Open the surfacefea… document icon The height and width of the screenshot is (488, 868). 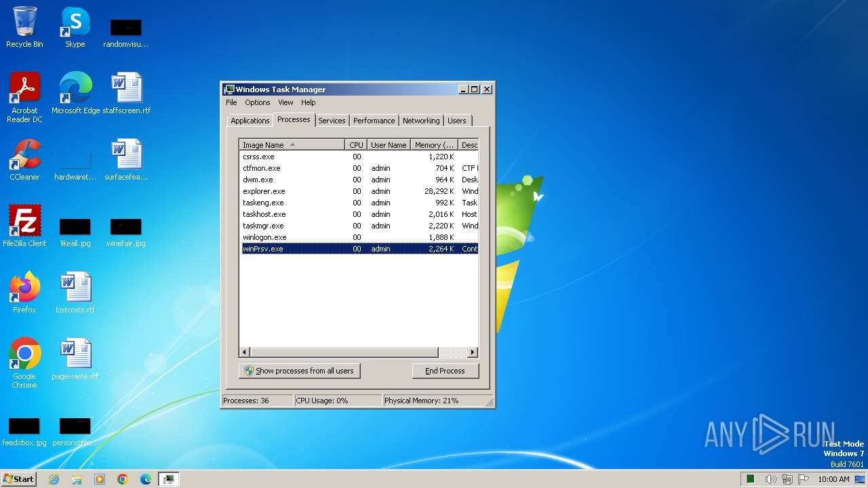126,160
